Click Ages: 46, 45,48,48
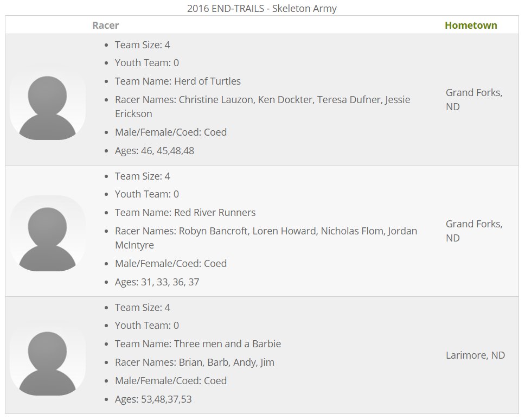Viewport: 525px width, 420px height. [x=155, y=150]
